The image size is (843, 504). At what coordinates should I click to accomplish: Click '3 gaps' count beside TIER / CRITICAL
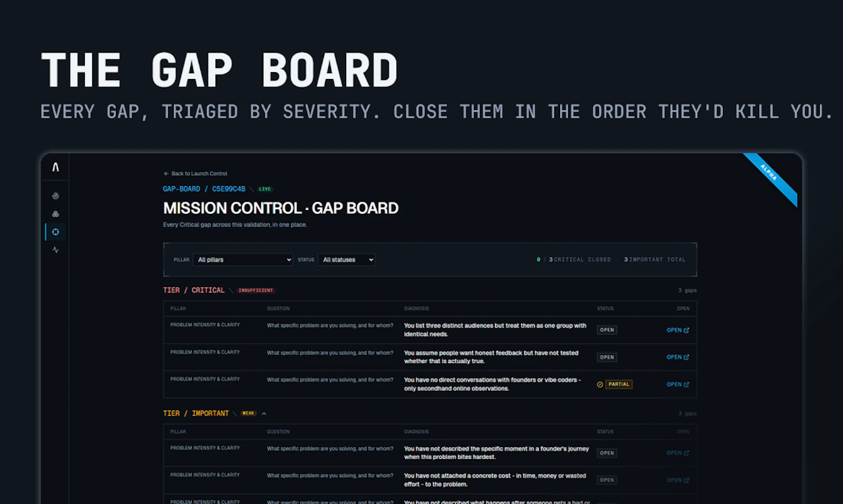687,290
